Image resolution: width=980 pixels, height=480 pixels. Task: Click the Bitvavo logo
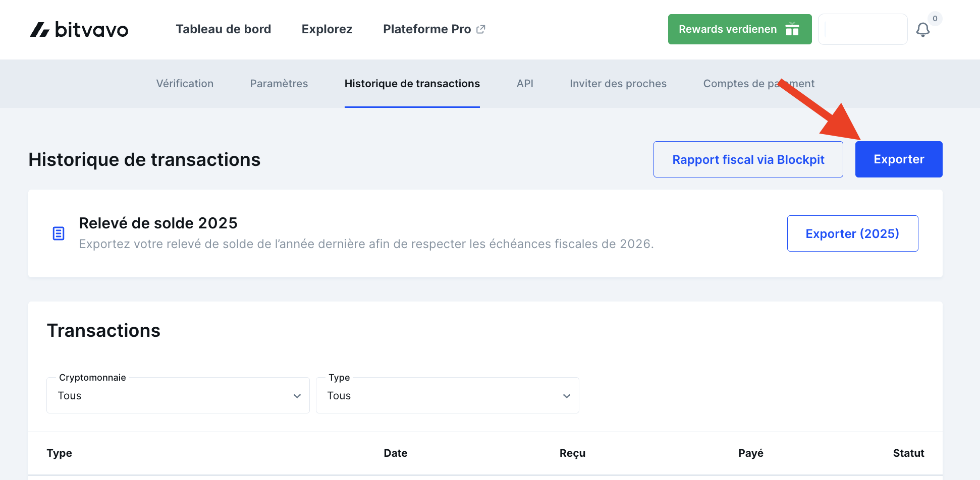click(x=79, y=30)
